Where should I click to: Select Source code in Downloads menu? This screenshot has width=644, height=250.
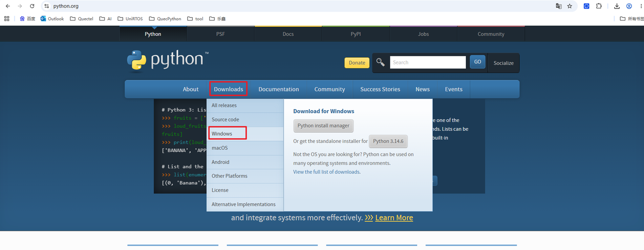pyautogui.click(x=245, y=120)
